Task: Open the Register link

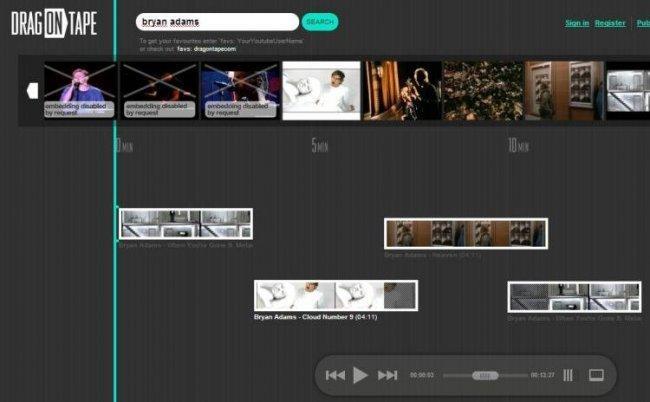Action: point(610,23)
